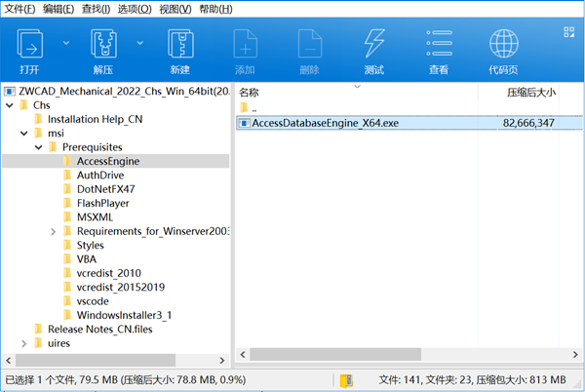Click the tree pane horizontal scrollbar thumb
585x392 pixels.
(96, 360)
